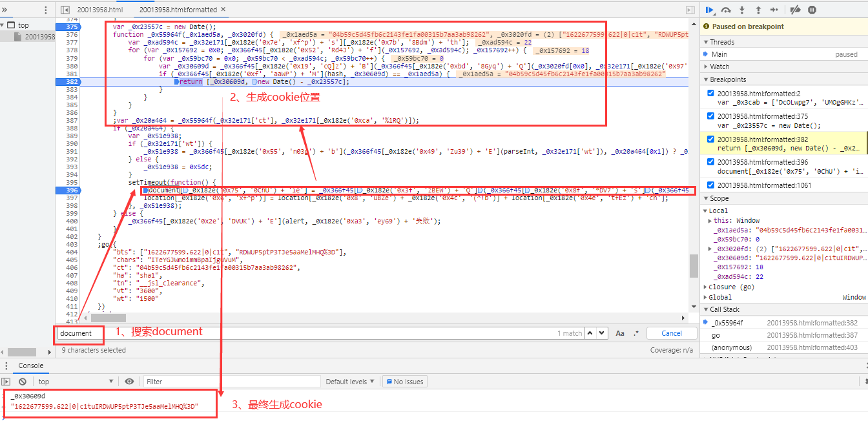The height and width of the screenshot is (421, 868).
Task: Select the Main thread
Action: coord(785,54)
